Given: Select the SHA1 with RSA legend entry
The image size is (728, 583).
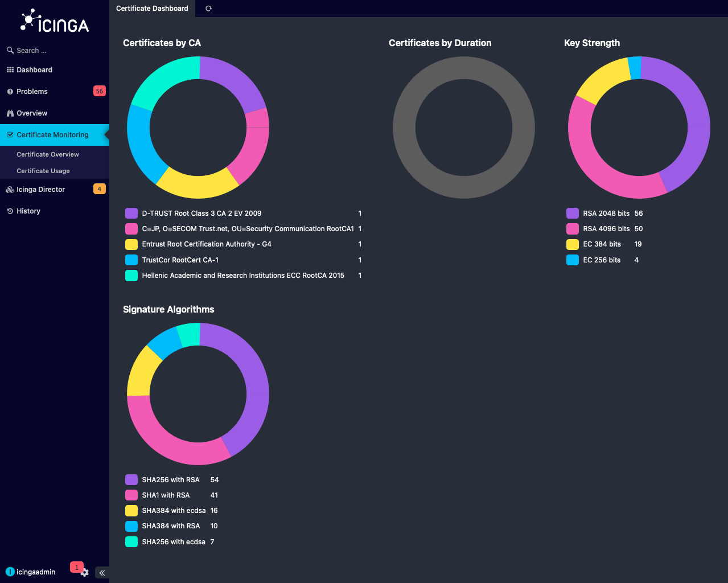Looking at the screenshot, I should point(166,495).
